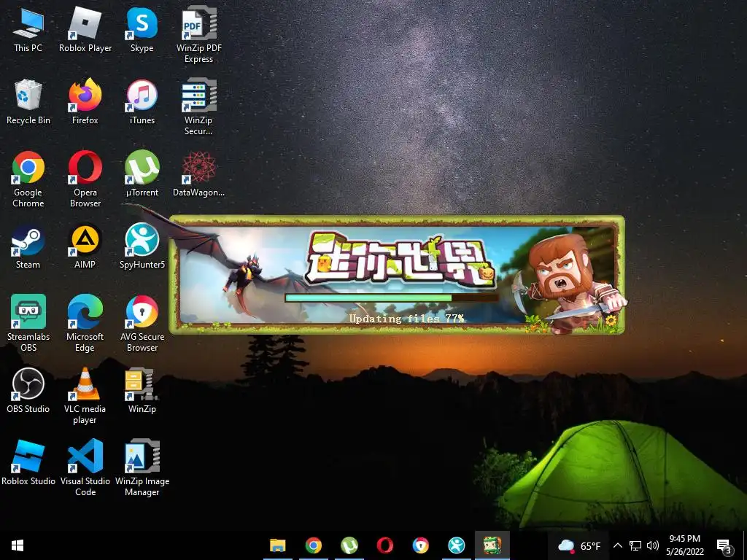Select the Roblox Studio desktop shortcut
The image size is (747, 560).
click(x=28, y=463)
